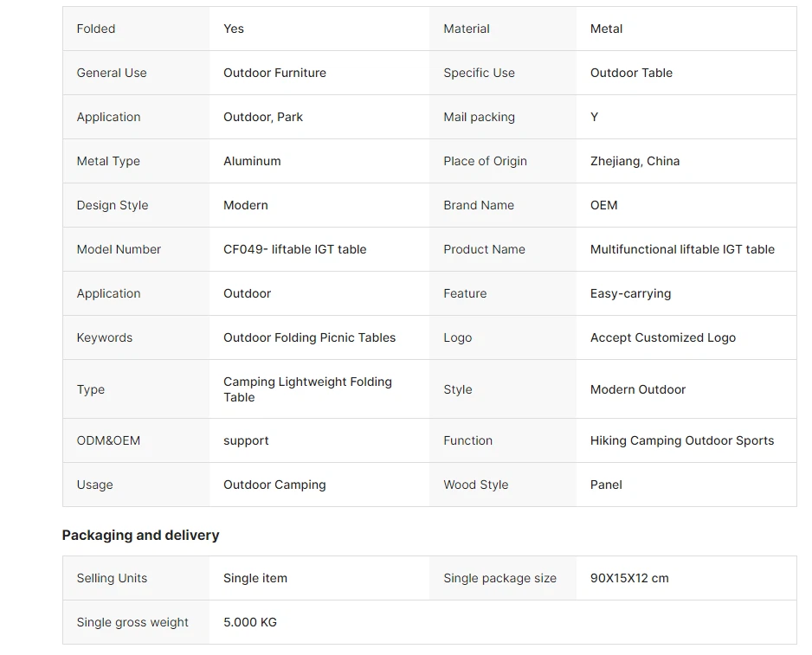Click the 'Modern Outdoor' style value
812x655 pixels.
tap(638, 389)
